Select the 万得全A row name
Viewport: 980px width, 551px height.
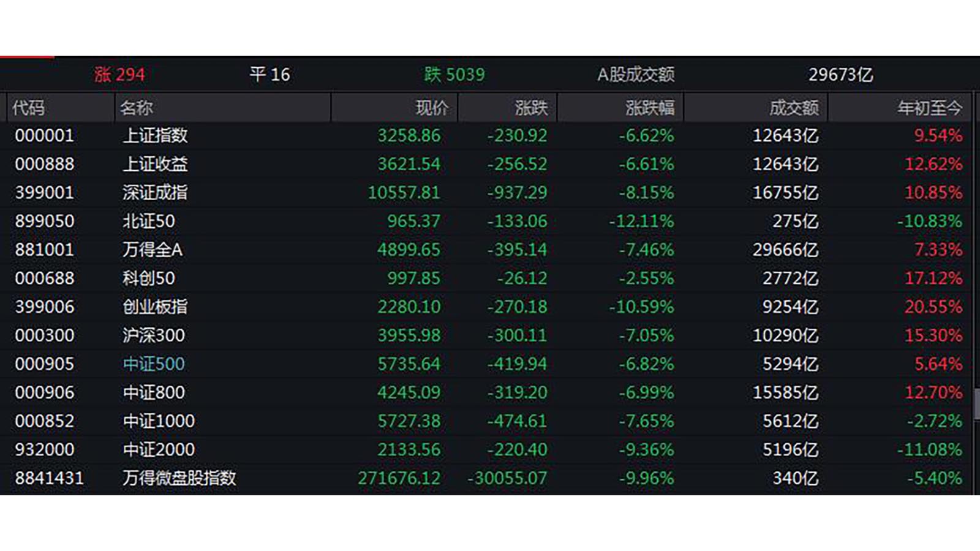coord(153,250)
